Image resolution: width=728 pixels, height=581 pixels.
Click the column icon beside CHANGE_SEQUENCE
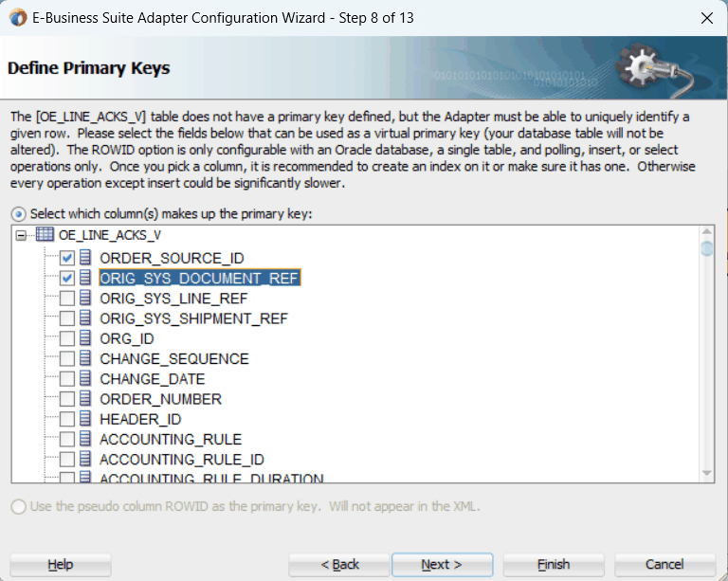coord(85,358)
